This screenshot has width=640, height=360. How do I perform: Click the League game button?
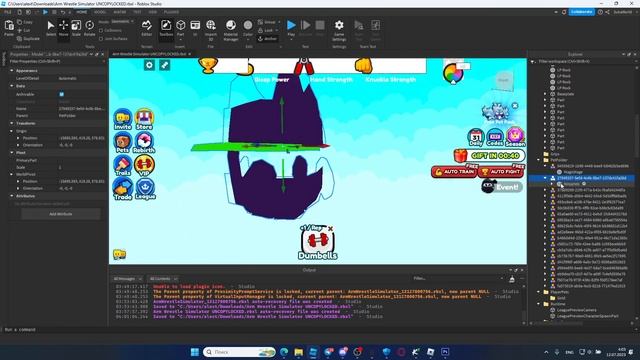point(145,189)
